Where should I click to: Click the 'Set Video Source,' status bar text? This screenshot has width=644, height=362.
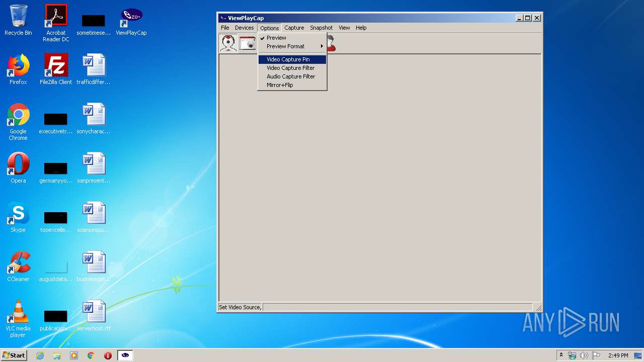click(x=240, y=307)
